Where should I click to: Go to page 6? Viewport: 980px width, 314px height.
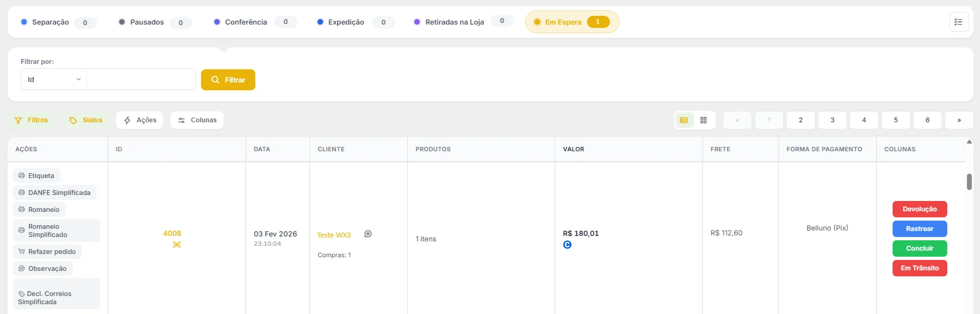tap(928, 120)
